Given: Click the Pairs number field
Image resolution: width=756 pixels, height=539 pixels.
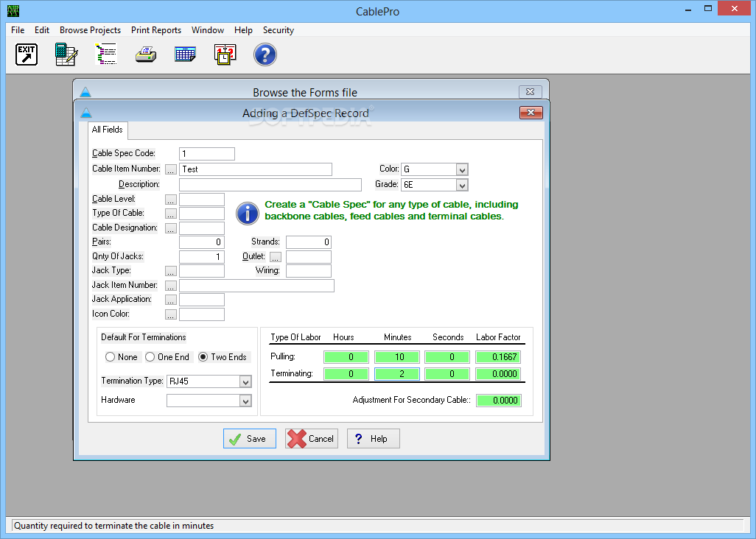Looking at the screenshot, I should [202, 242].
